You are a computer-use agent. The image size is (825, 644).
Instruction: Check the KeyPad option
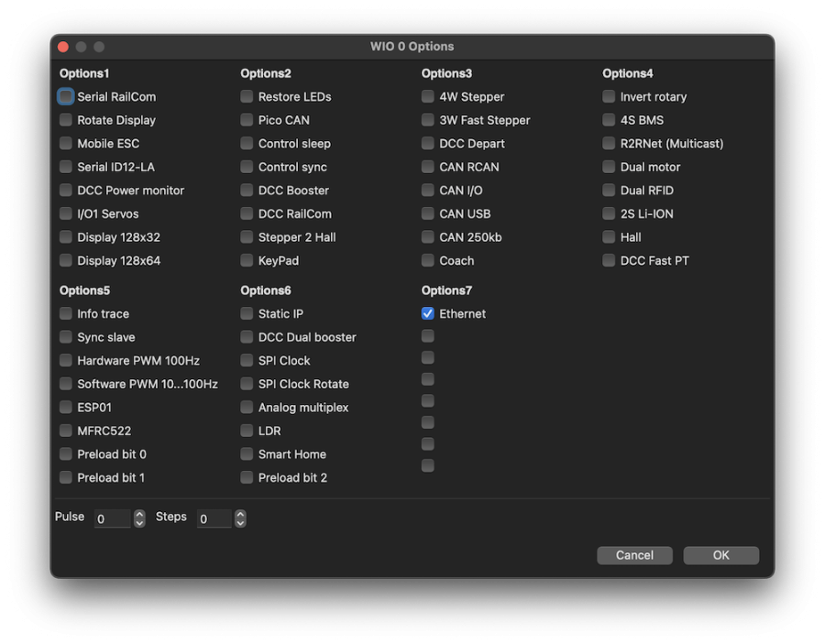pyautogui.click(x=247, y=260)
